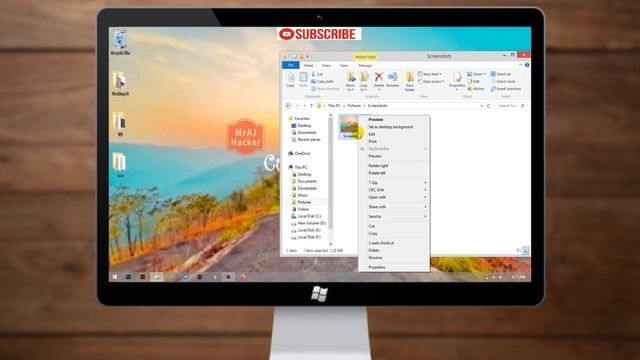Click Edit in the ribbon Open group
This screenshot has height=360, width=640.
[x=473, y=81]
